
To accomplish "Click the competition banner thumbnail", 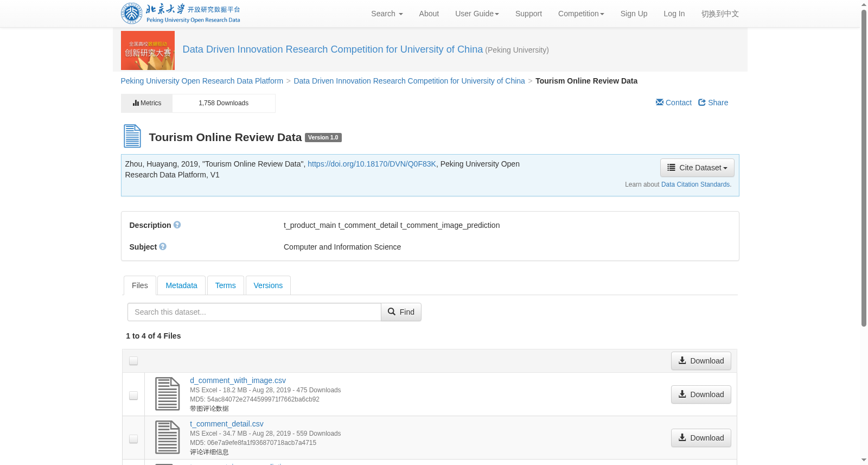I will pyautogui.click(x=148, y=50).
